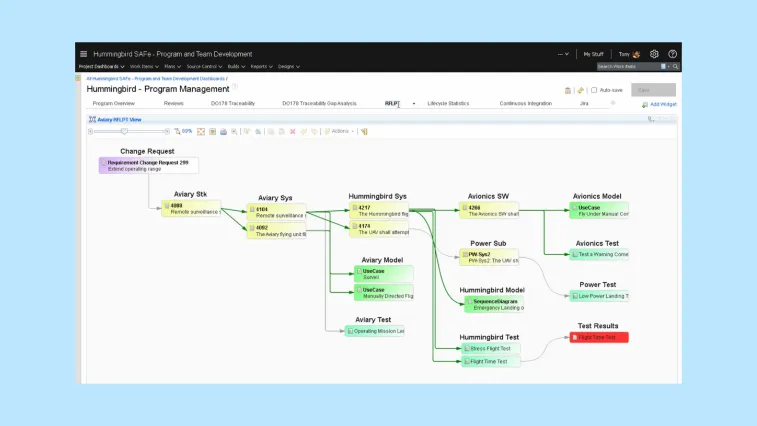The image size is (757, 426).
Task: Select the SequenceDiagram Emergency Landing node
Action: pos(494,304)
